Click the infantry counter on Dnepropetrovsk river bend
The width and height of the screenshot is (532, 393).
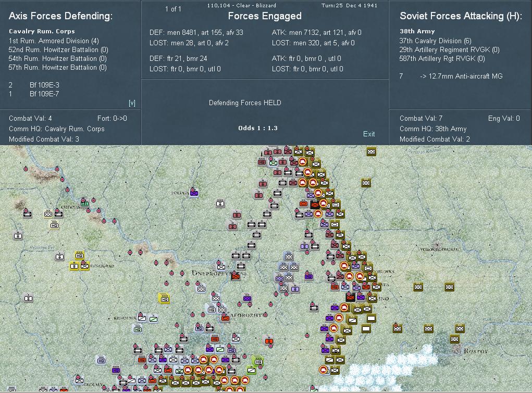[x=221, y=266]
